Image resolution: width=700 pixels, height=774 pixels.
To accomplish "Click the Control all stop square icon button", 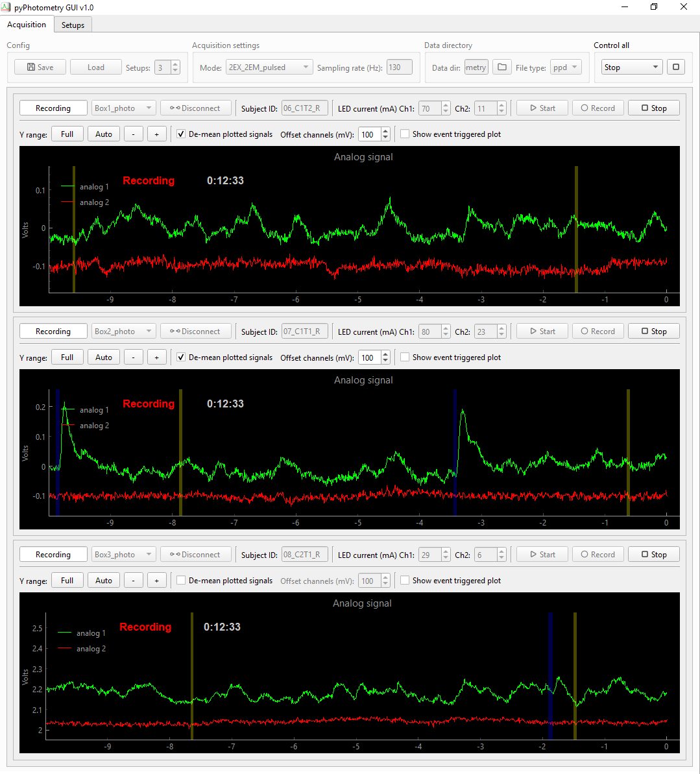I will [676, 67].
